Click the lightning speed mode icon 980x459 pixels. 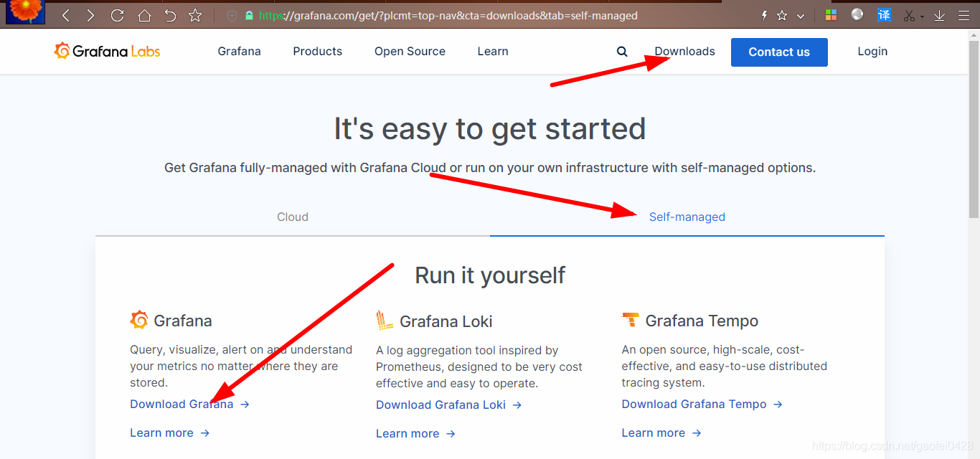[x=764, y=15]
